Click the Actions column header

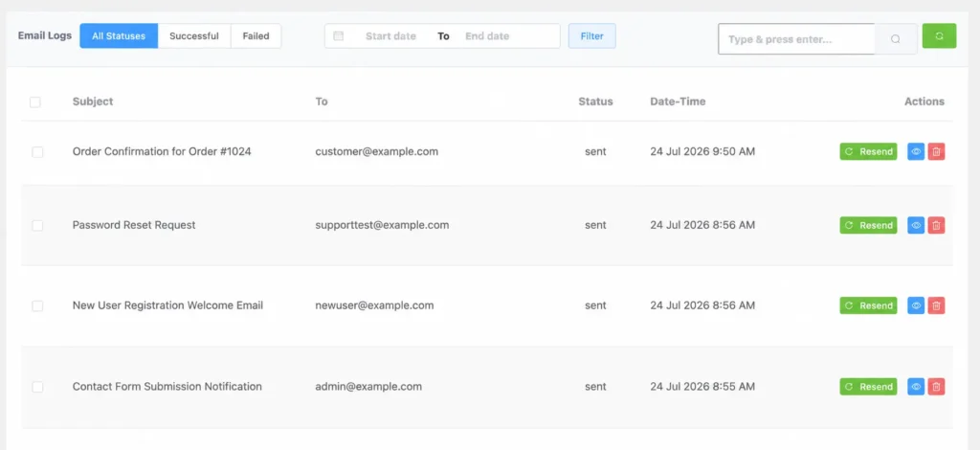pyautogui.click(x=924, y=101)
